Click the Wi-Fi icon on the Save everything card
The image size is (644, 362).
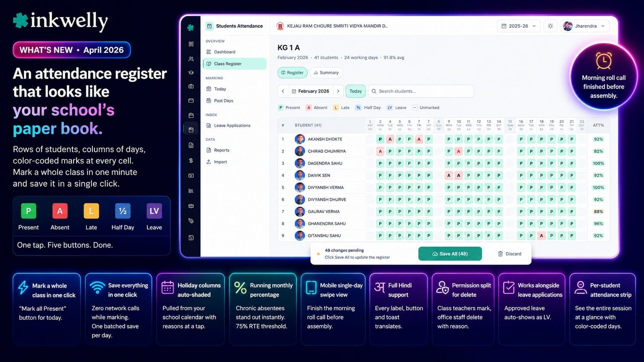97,287
